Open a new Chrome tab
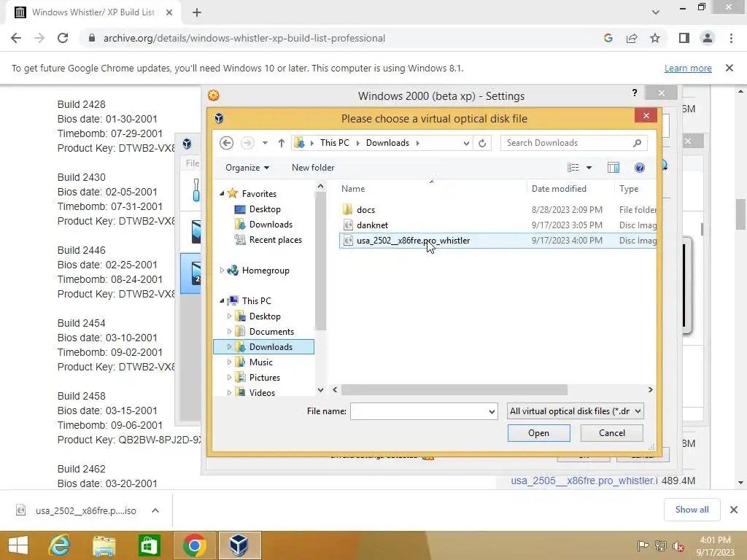Image resolution: width=747 pixels, height=560 pixels. (197, 13)
